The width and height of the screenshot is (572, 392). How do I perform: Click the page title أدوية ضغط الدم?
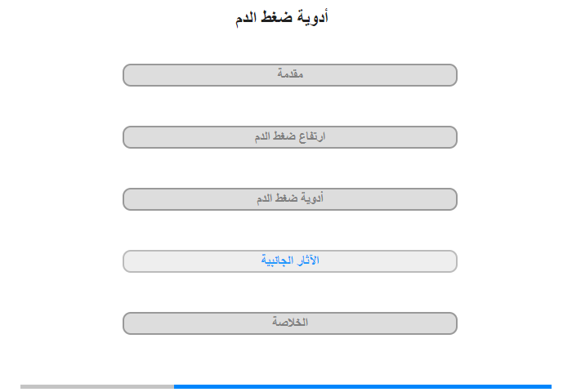click(x=281, y=17)
